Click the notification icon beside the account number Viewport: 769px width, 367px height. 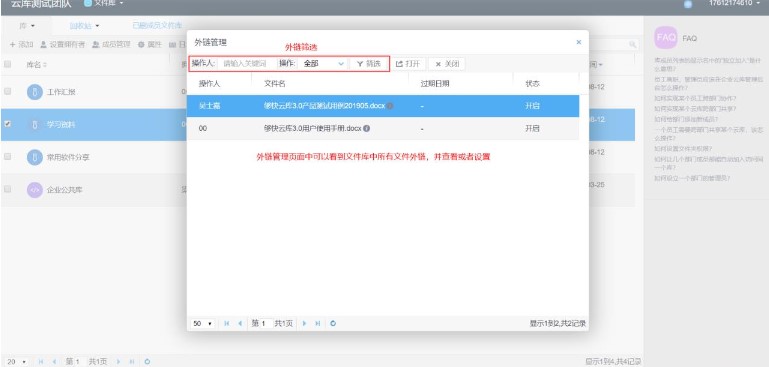688,4
